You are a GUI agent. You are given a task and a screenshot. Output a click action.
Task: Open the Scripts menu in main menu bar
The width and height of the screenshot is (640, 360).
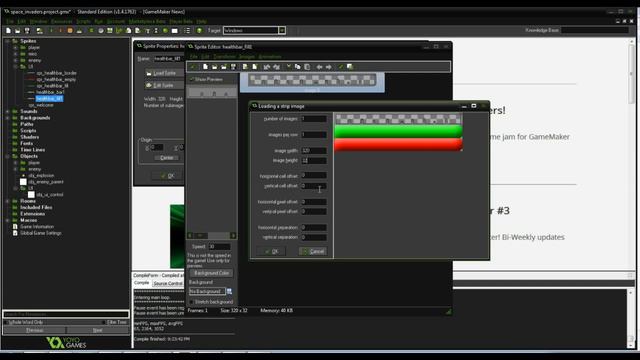click(83, 21)
